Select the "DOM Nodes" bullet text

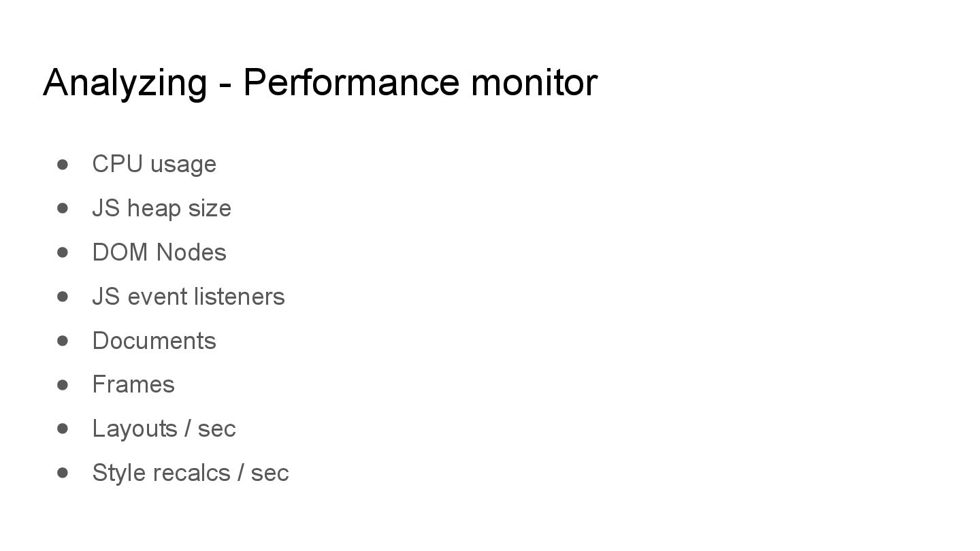coord(159,252)
